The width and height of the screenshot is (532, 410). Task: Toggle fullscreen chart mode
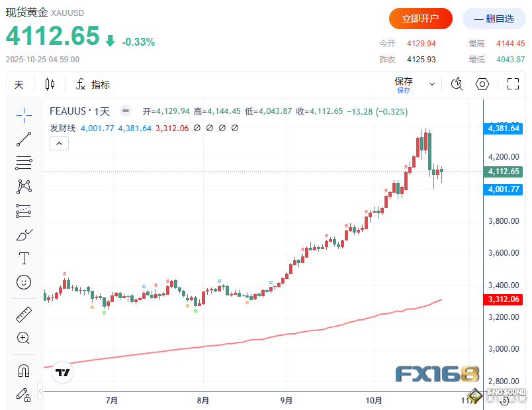pos(512,84)
